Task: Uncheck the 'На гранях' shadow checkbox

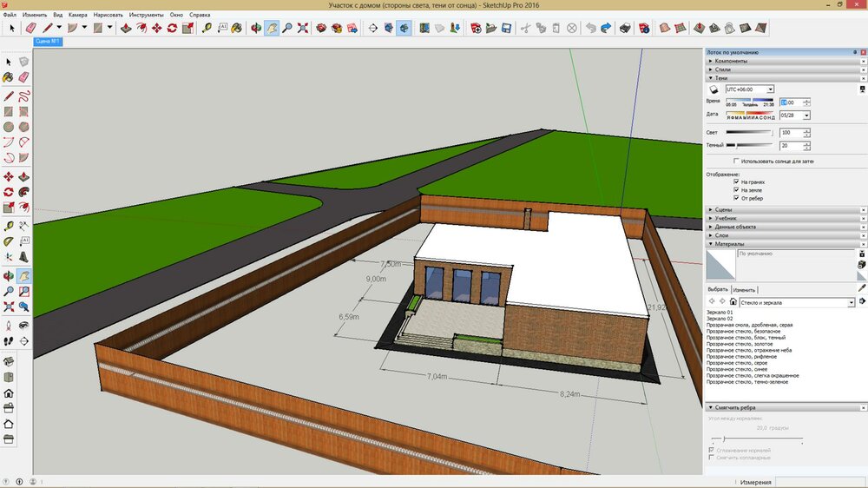Action: tap(737, 181)
